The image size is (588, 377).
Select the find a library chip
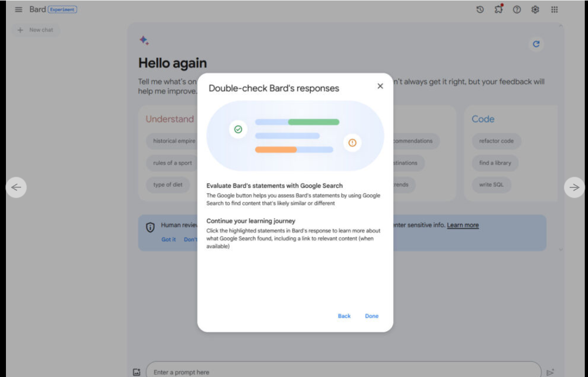point(495,163)
